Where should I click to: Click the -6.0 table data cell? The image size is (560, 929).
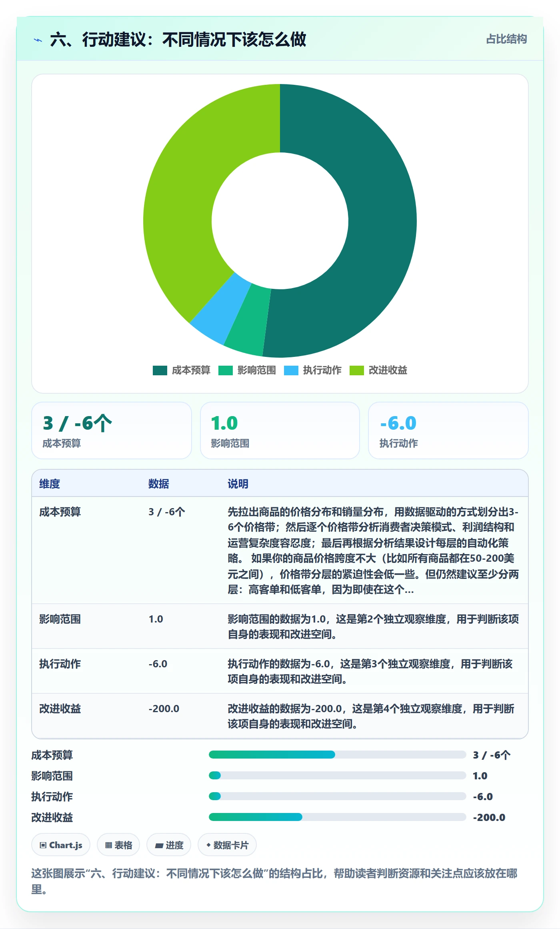click(x=158, y=664)
